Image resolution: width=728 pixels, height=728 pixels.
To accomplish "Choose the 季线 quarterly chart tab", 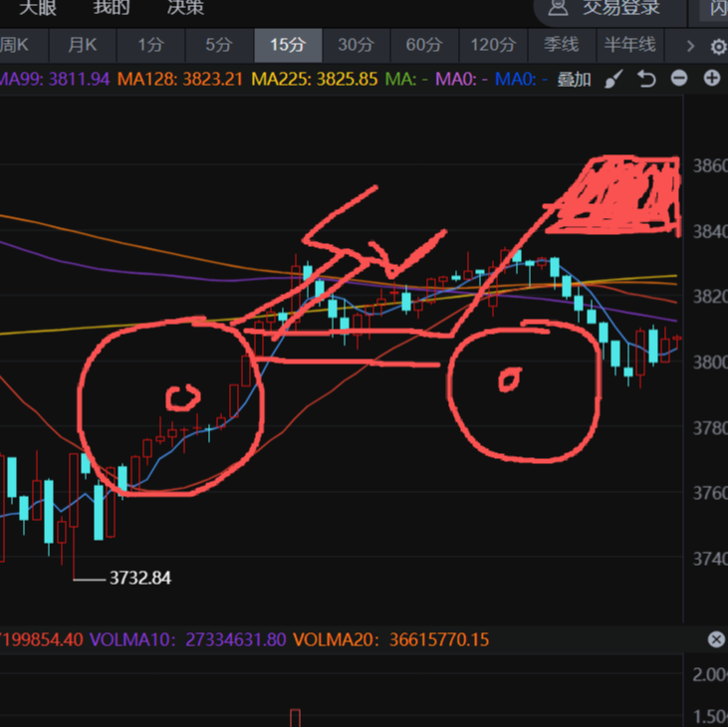I will click(561, 45).
